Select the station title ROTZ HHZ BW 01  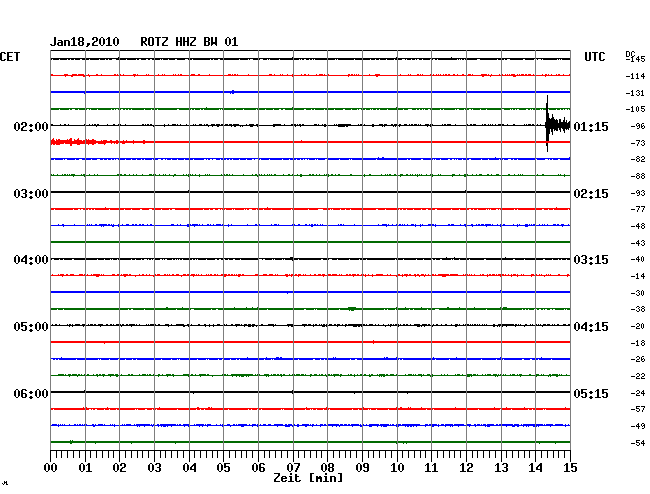pyautogui.click(x=189, y=42)
